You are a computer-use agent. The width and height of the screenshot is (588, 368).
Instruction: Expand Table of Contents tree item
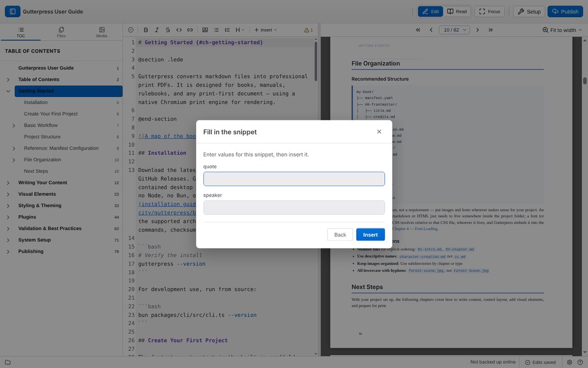click(8, 79)
